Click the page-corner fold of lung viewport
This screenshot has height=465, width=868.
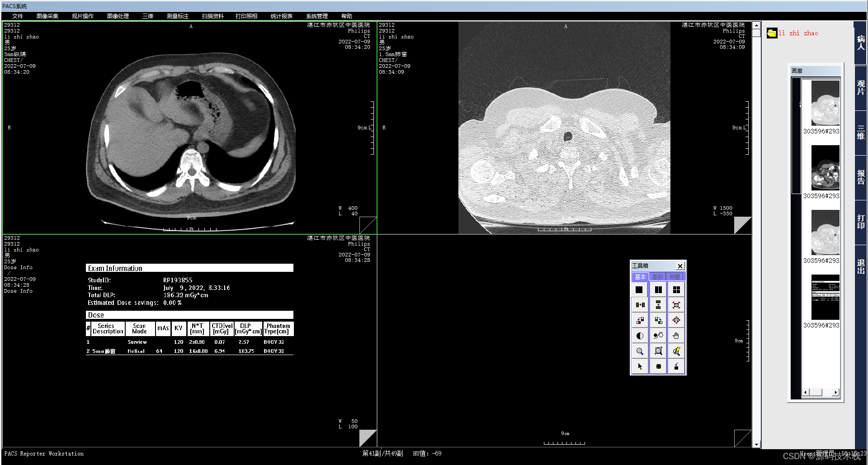tap(742, 225)
